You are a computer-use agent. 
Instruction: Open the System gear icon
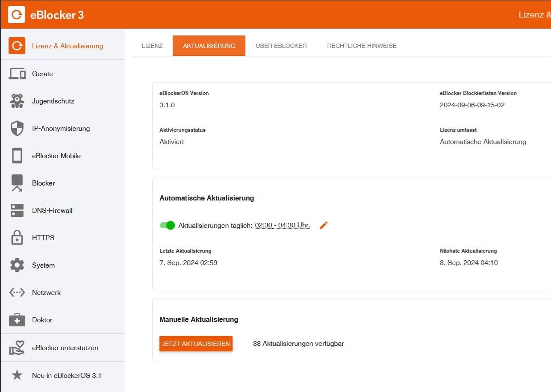pos(17,265)
